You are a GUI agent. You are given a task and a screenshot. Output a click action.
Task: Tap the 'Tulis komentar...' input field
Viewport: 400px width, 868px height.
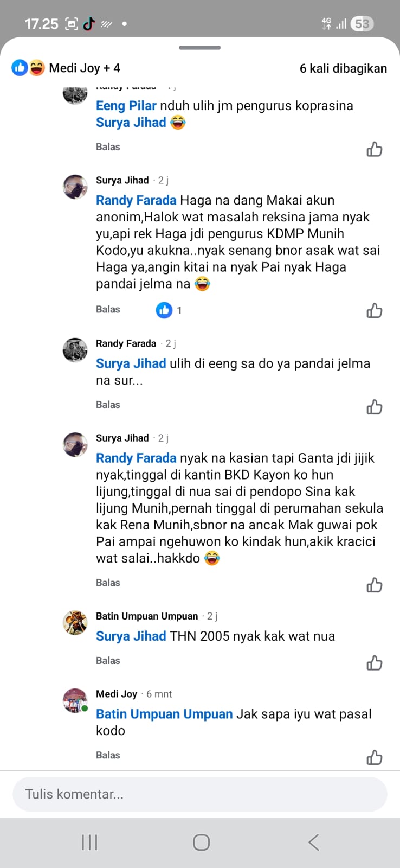pos(199,794)
